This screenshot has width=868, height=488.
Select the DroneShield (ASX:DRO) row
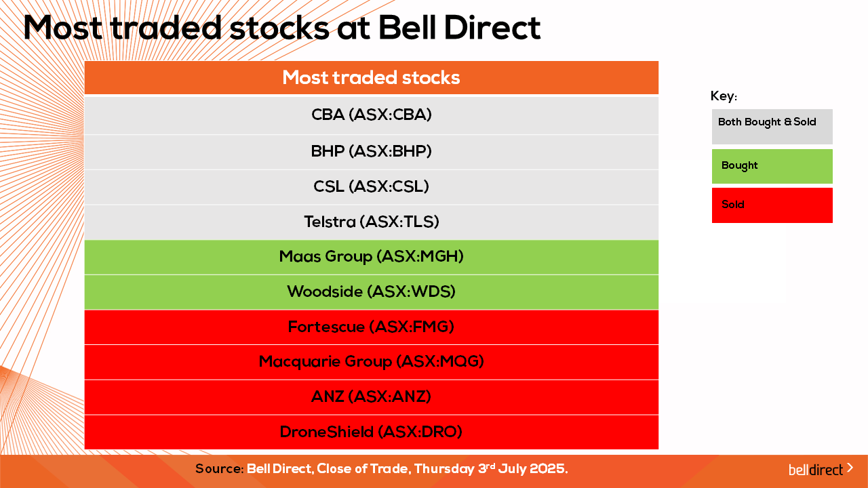(372, 432)
